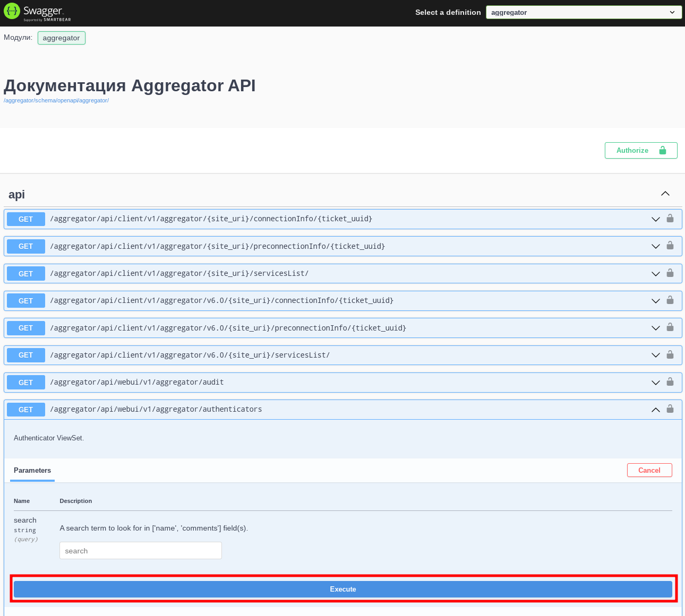The height and width of the screenshot is (616, 685).
Task: Collapse the api section
Action: [665, 194]
